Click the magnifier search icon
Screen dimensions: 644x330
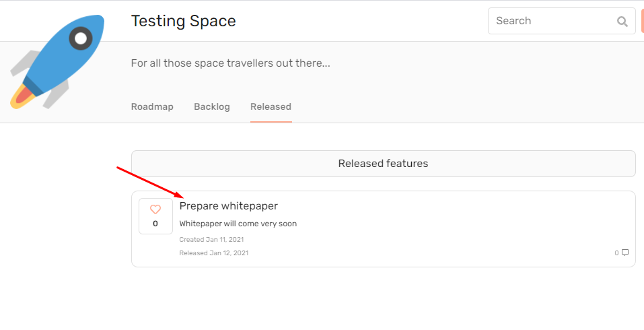pos(622,22)
